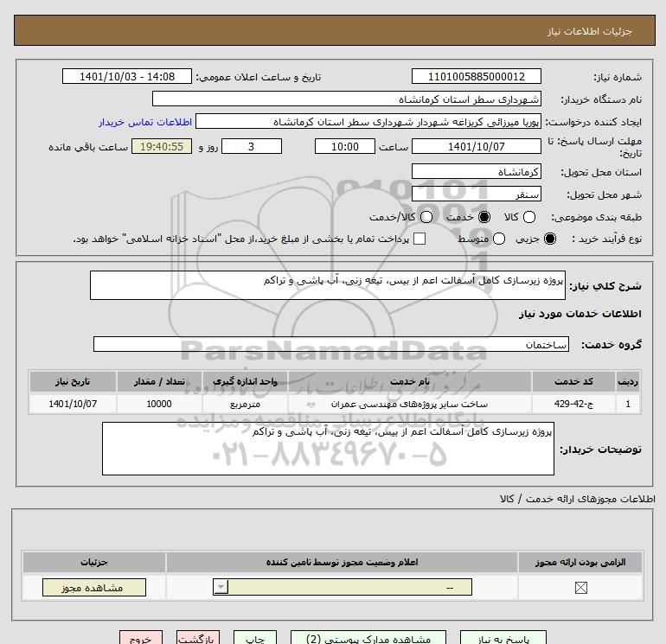The image size is (666, 644).
Task: Click the response deadline date 1401/10/07 field
Action: [x=476, y=146]
